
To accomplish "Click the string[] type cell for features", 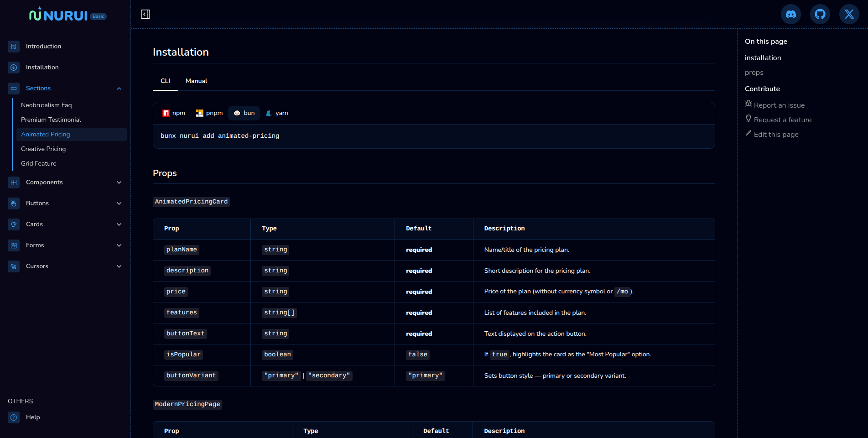I will (x=280, y=313).
